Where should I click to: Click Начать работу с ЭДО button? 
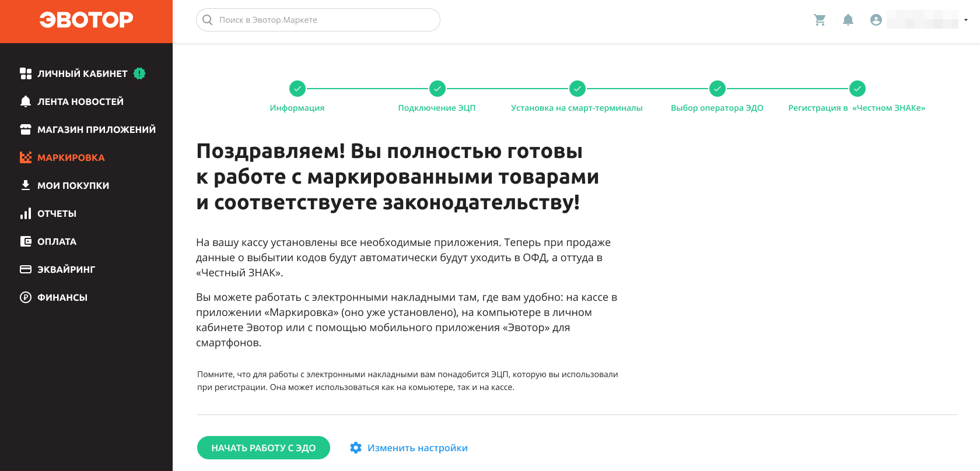(x=264, y=448)
